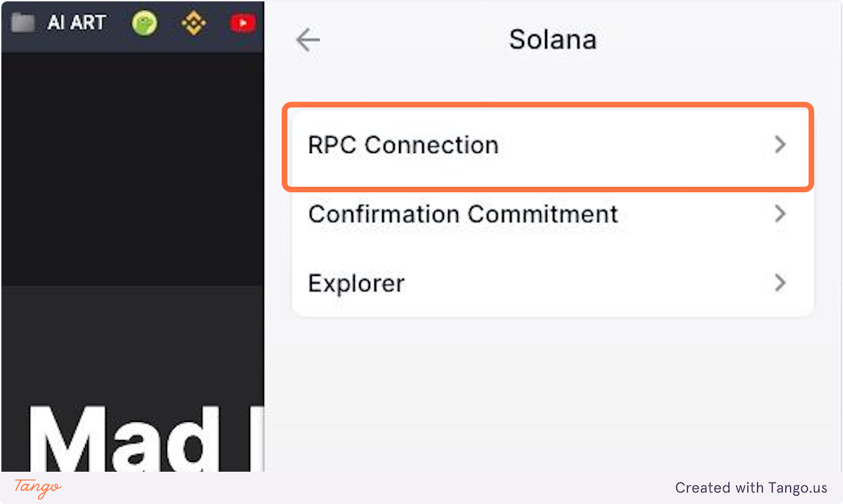Open the YouTube bookmark icon
843x504 pixels.
pyautogui.click(x=242, y=22)
